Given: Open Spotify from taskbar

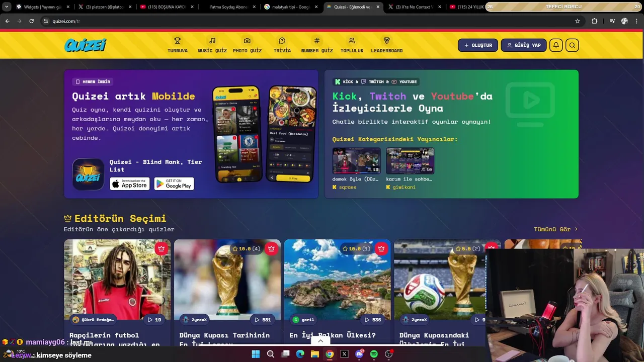Looking at the screenshot, I should point(374,354).
